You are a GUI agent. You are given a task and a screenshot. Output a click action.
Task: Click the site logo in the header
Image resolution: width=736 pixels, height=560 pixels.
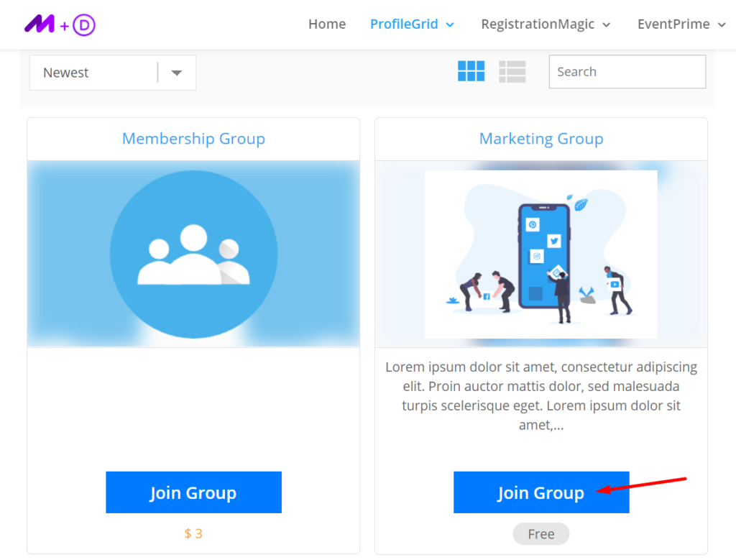tap(60, 24)
